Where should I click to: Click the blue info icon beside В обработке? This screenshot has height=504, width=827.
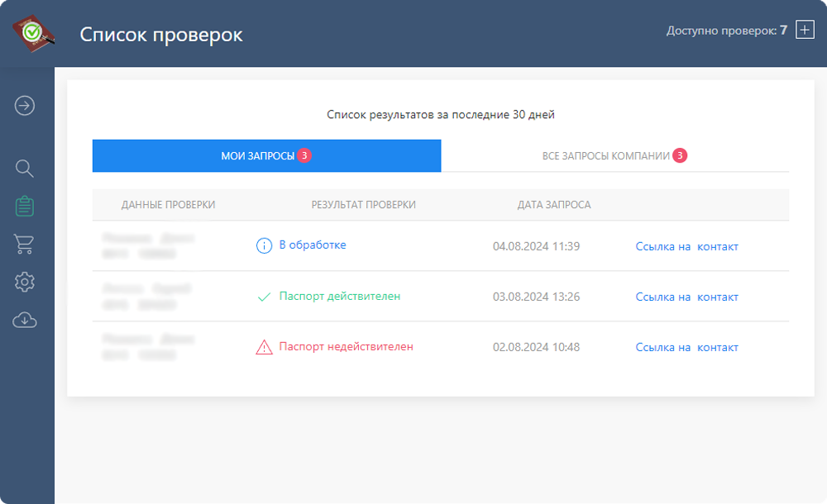[264, 245]
